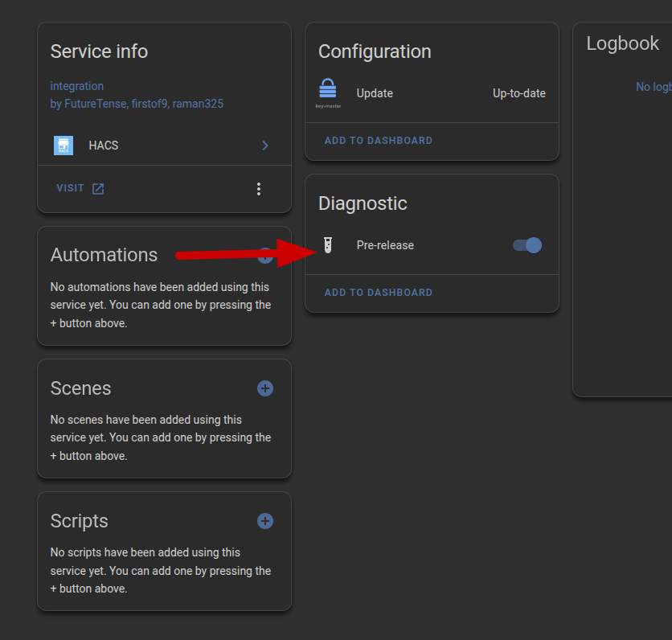This screenshot has height=640, width=672.
Task: Click the Logbook card heading
Action: (x=623, y=43)
